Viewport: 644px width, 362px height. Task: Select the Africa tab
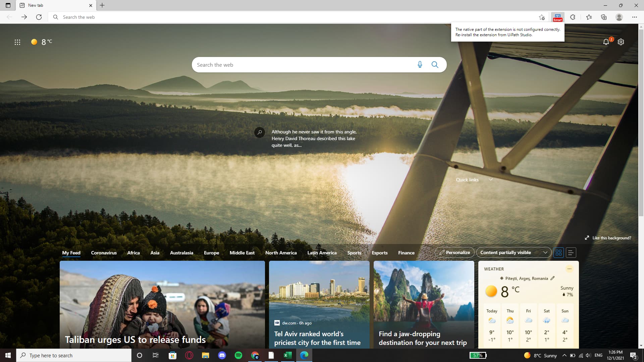[x=133, y=253]
